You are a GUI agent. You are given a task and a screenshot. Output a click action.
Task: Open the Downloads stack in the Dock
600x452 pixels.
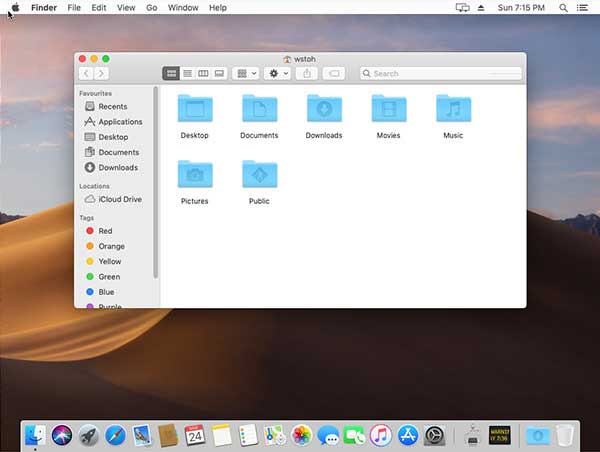coord(538,435)
